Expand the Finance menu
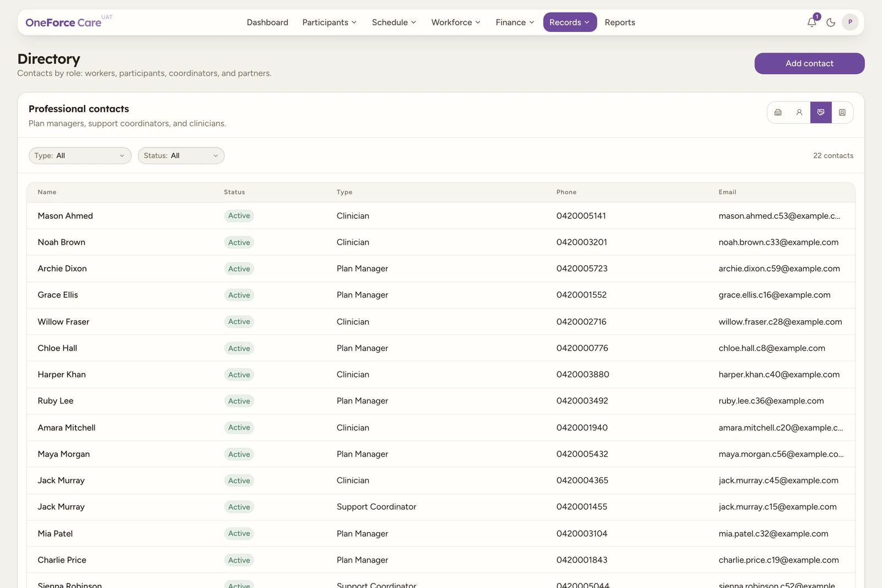Screen dimensions: 882x588 515,22
